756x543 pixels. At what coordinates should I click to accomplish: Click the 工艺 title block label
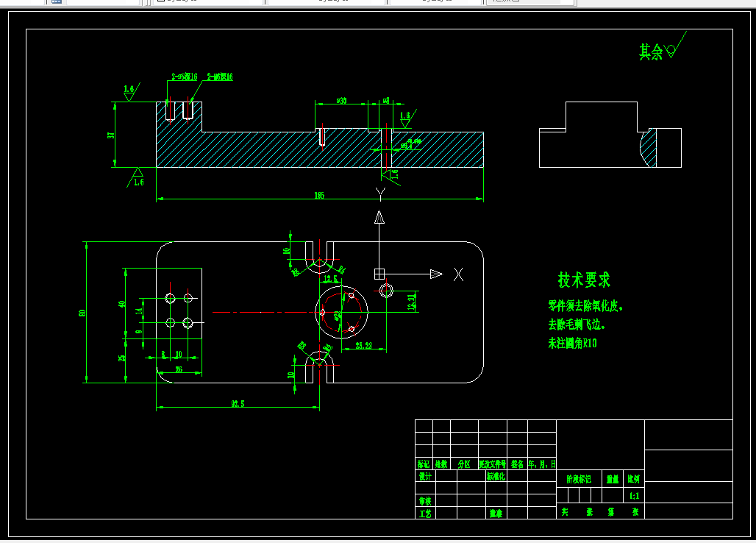click(x=425, y=514)
